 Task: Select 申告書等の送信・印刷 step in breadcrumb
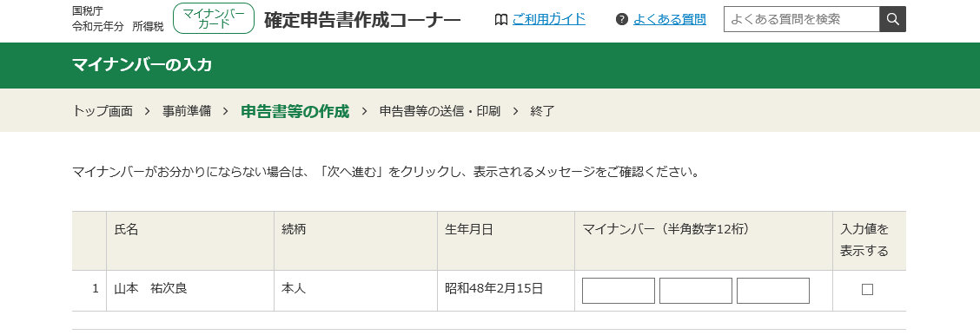pos(440,111)
